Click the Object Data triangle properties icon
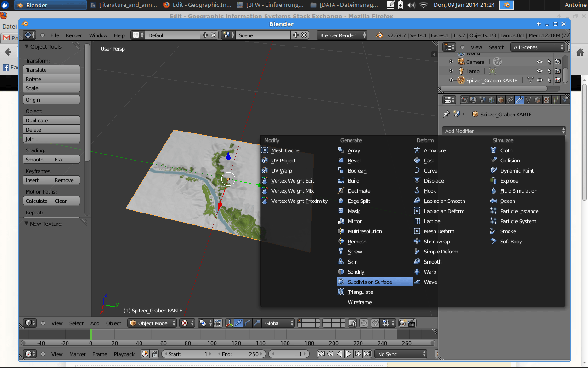This screenshot has width=588, height=368. tap(528, 100)
